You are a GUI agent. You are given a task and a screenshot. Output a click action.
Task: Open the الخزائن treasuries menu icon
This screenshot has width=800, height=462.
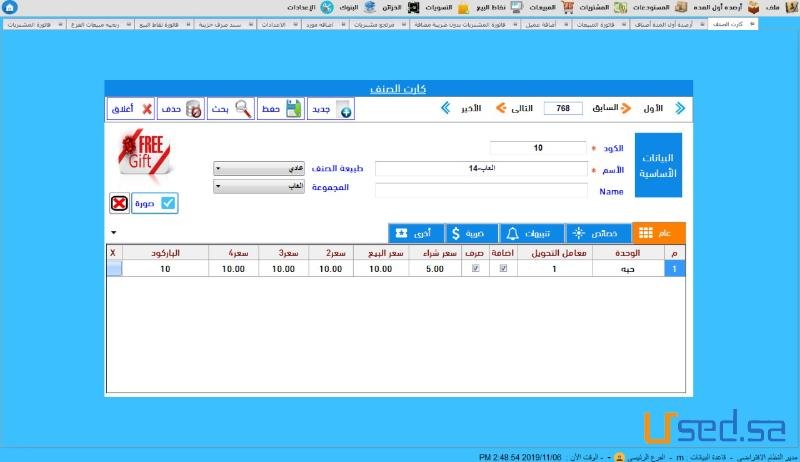pos(413,7)
